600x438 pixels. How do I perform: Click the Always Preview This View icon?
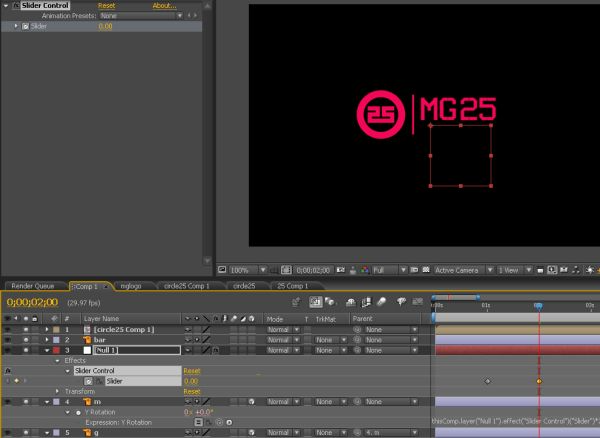pos(222,270)
